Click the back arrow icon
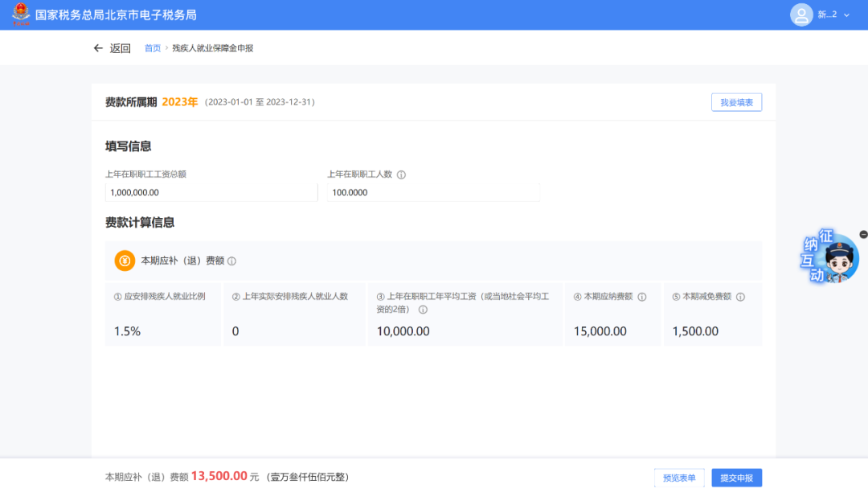 [x=98, y=48]
